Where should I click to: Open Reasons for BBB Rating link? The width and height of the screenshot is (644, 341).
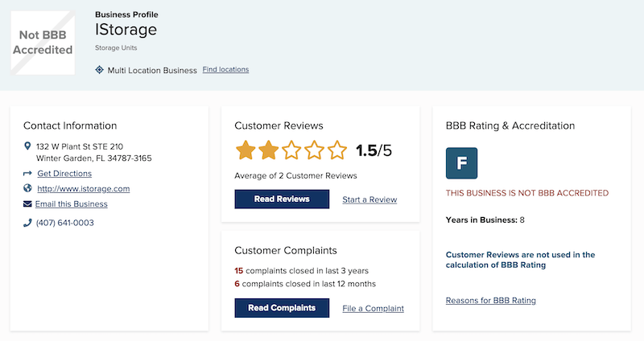[x=491, y=300]
